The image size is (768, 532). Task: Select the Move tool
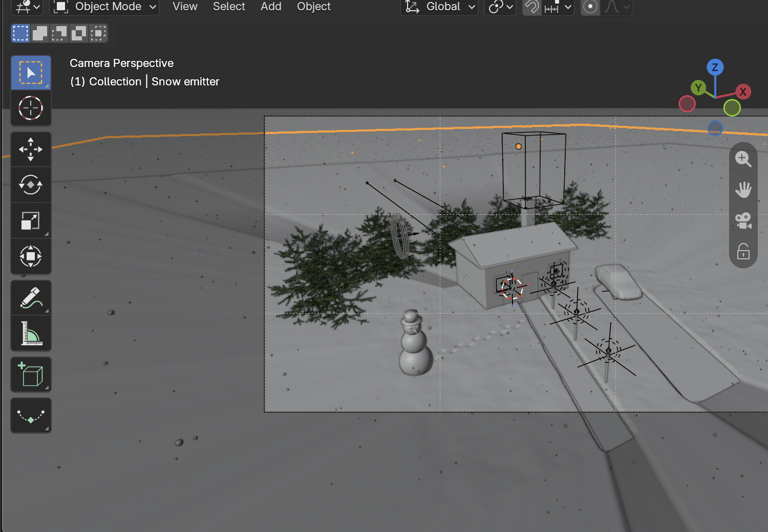[x=31, y=149]
